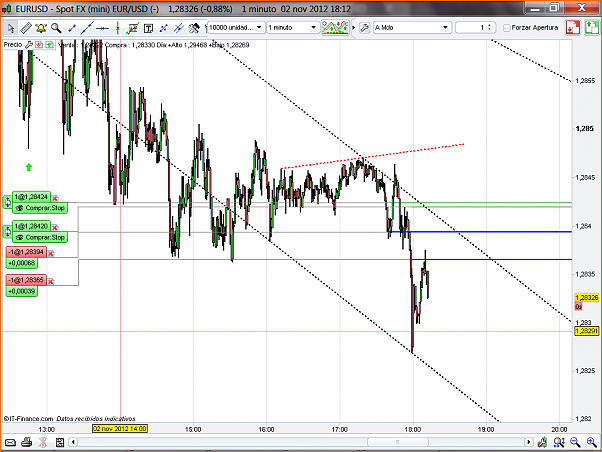Click the horizontal scrollbar thumb
This screenshot has height=452, width=602.
click(398, 442)
